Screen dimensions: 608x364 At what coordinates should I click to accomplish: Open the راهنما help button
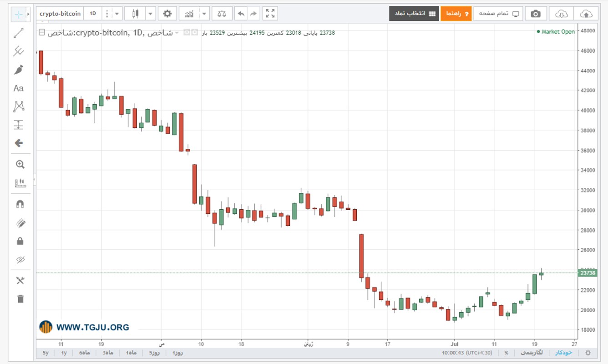click(x=456, y=14)
